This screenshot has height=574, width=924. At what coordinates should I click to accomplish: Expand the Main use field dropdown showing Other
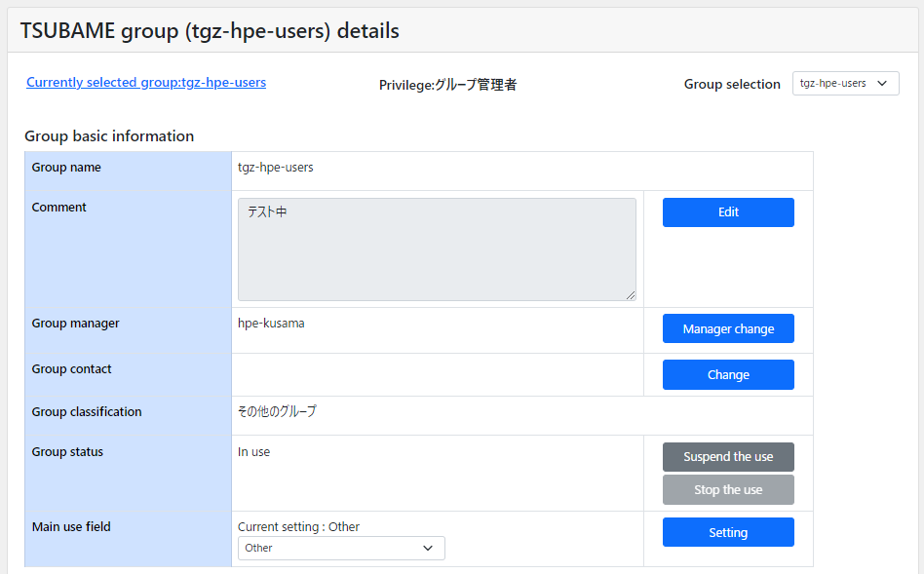[341, 548]
